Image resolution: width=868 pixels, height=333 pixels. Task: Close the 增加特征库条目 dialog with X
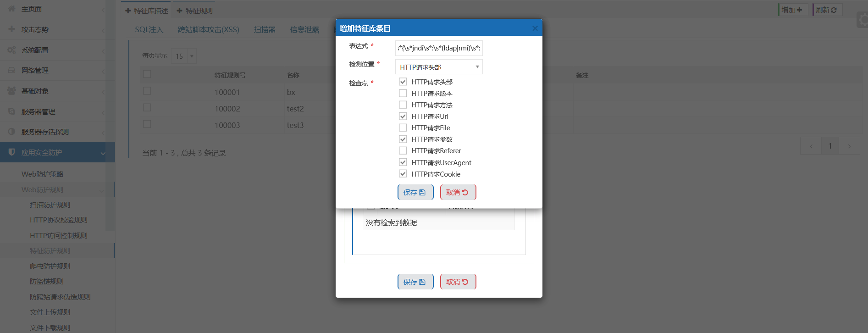click(x=535, y=28)
